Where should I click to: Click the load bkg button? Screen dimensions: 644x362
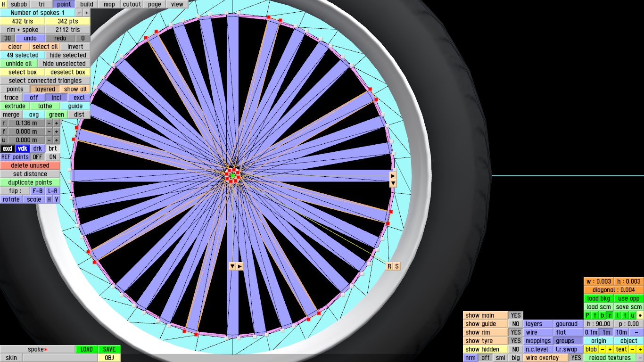click(599, 298)
